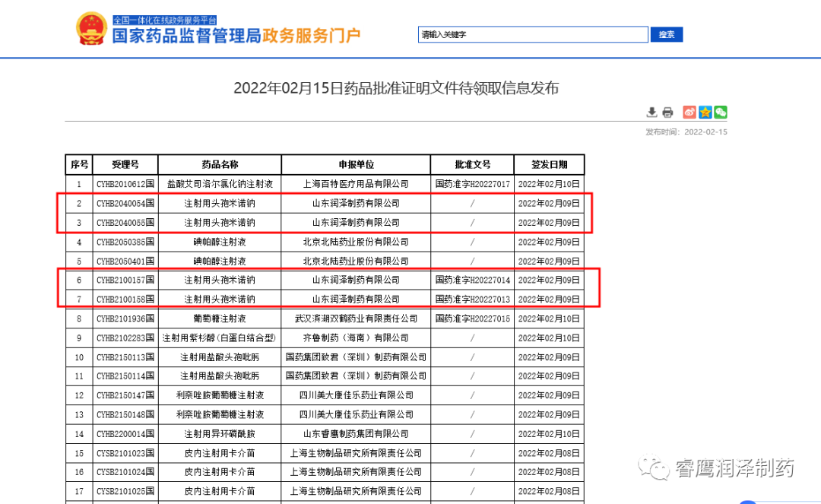Share the page to QQ Zone star icon
This screenshot has height=504, width=821.
705,113
